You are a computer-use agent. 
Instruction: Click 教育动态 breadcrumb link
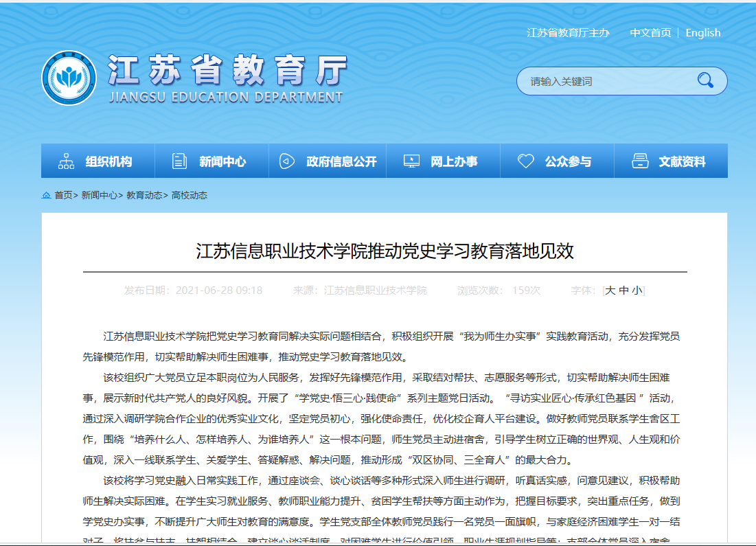[x=144, y=196]
